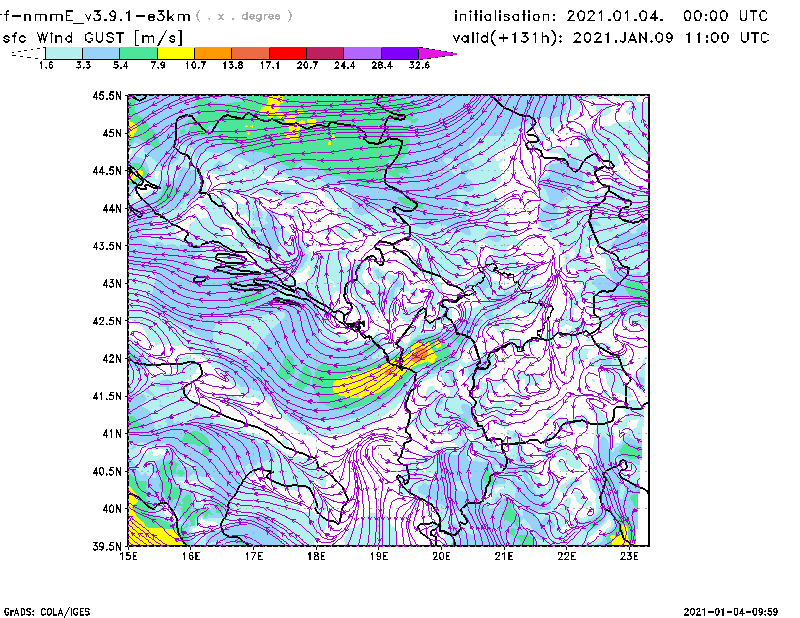Click the "21E" longitude label
The height and width of the screenshot is (618, 800).
click(504, 556)
